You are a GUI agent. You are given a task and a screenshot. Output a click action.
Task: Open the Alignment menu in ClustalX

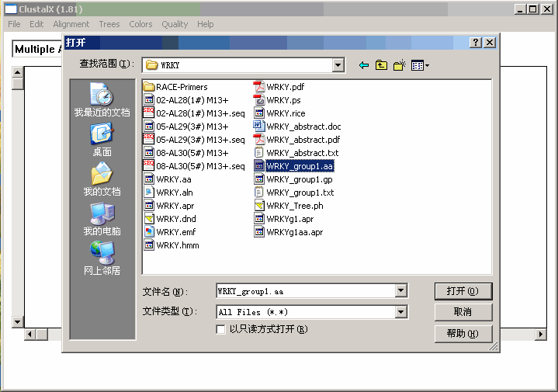(71, 24)
